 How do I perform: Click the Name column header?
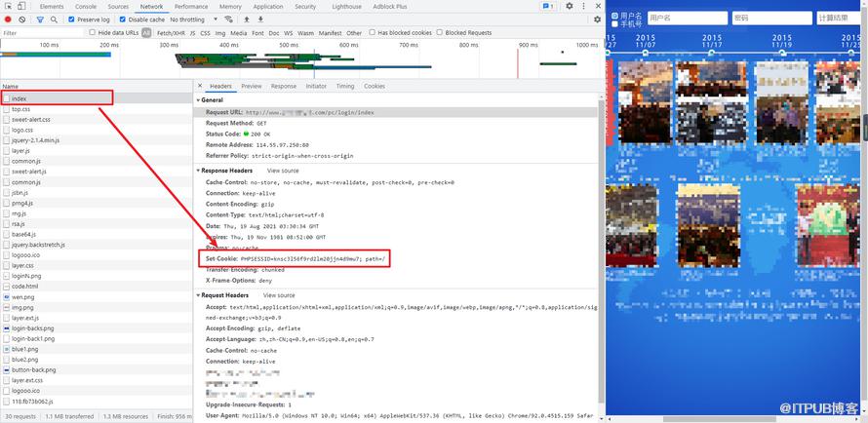coord(97,87)
